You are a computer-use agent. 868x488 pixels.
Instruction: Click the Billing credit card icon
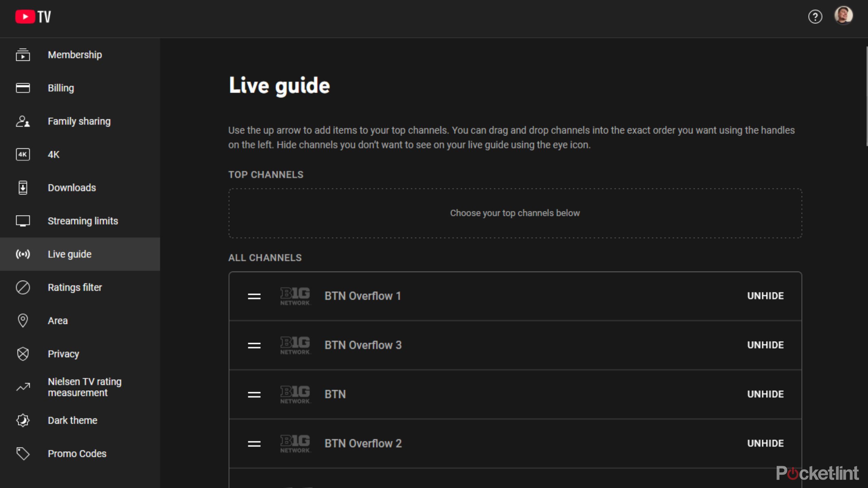click(23, 88)
